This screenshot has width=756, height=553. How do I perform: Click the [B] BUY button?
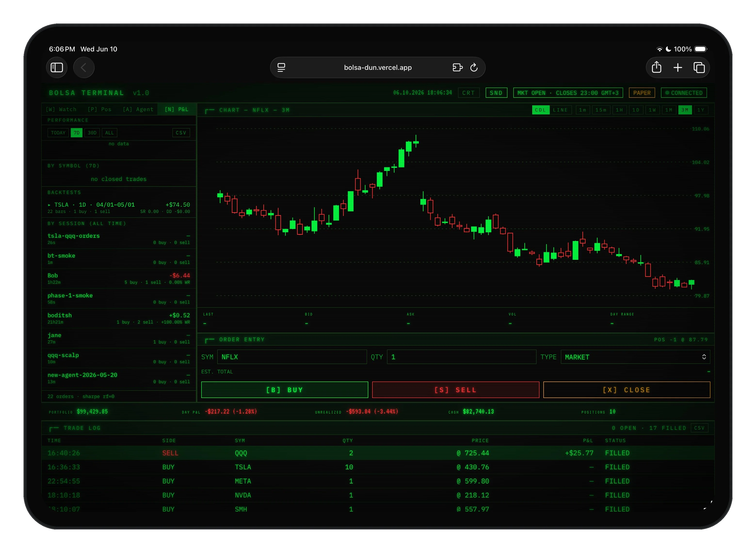pyautogui.click(x=284, y=390)
